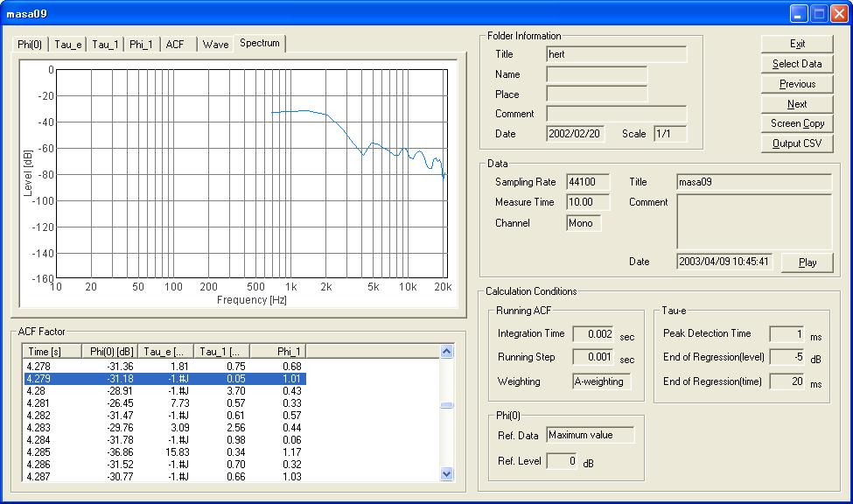Screen dimensions: 853x504
Task: Select the row at time 4.278
Action: point(164,367)
